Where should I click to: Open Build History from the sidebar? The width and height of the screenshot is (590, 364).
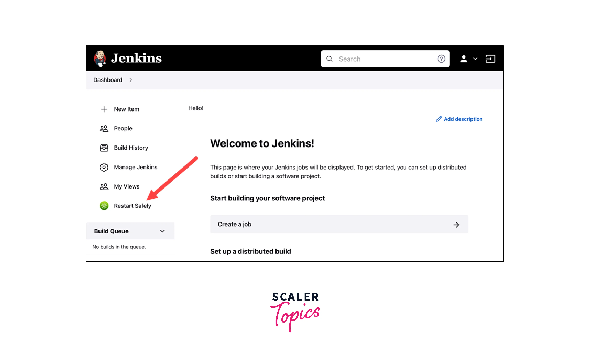[x=131, y=148]
